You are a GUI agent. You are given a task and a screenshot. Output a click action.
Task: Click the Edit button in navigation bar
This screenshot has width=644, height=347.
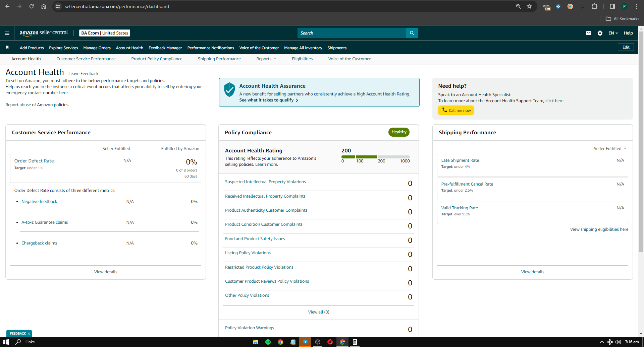(626, 47)
